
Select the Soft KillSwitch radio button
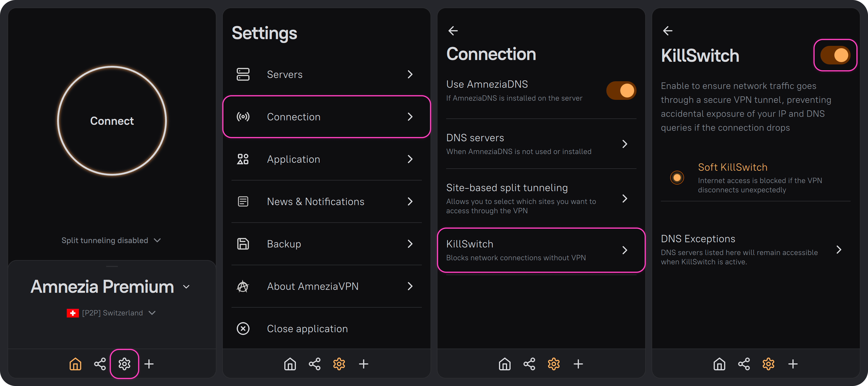point(677,178)
